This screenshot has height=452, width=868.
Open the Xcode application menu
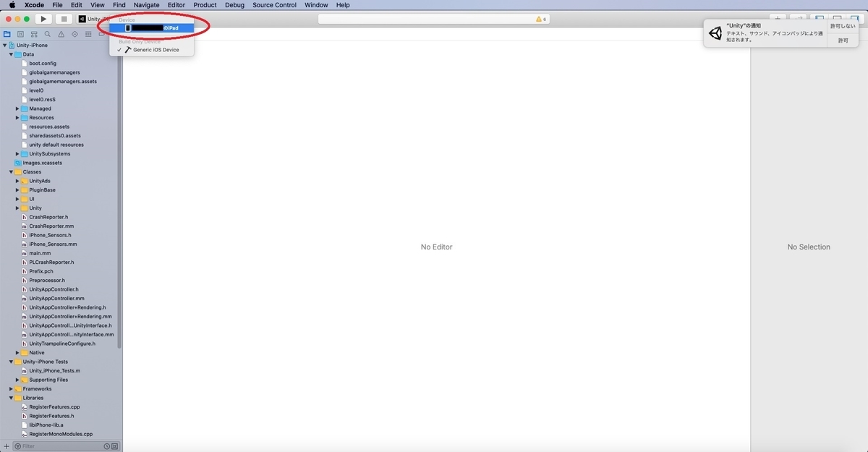34,5
